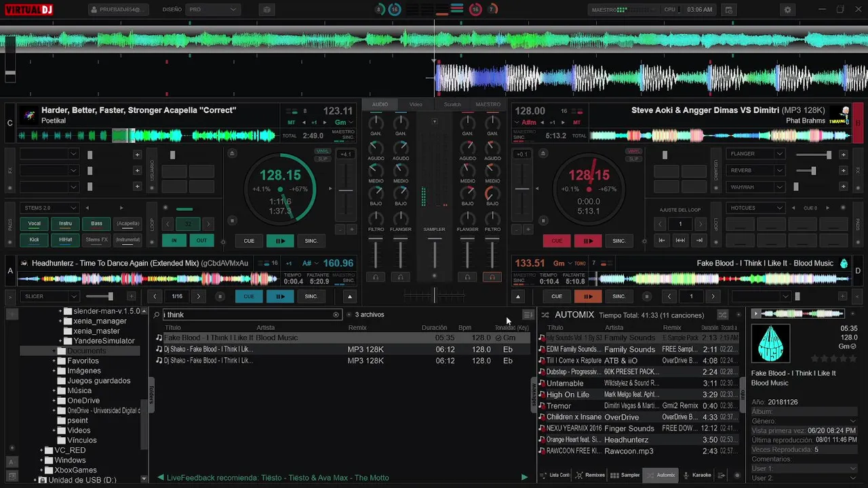Adjust the REVERB effect slider

click(814, 171)
